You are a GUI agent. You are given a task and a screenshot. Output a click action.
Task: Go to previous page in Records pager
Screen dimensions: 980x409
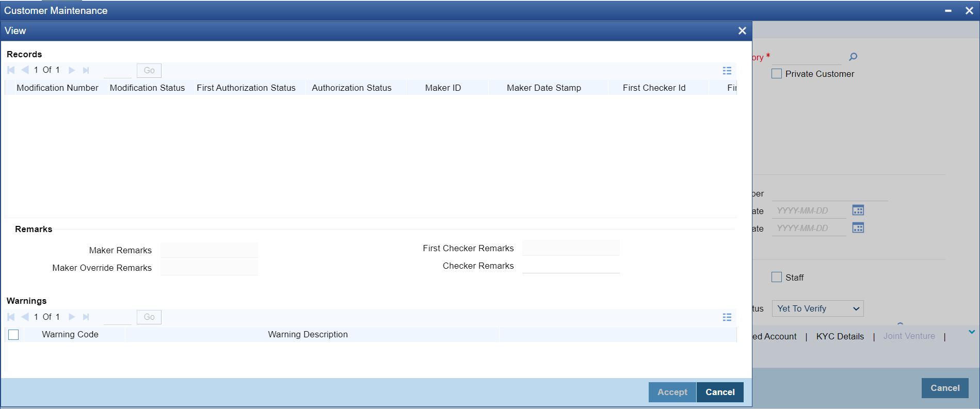coord(25,70)
